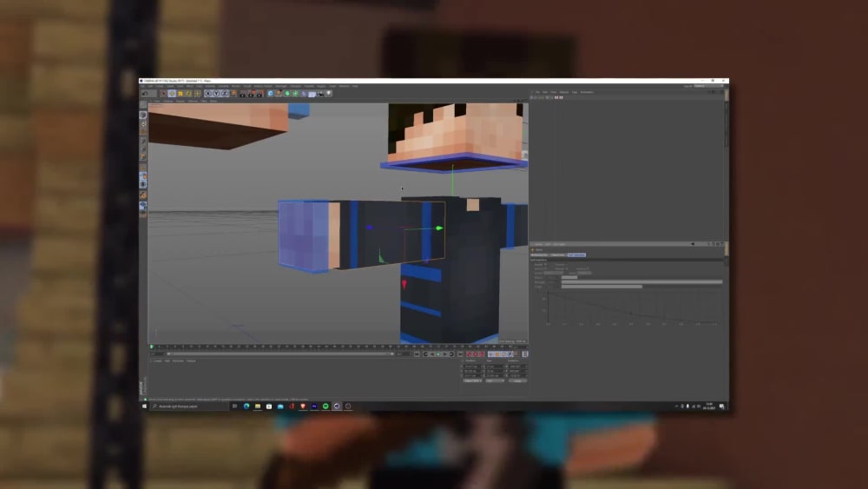The image size is (868, 489).
Task: Open the Layout dropdown at top right
Action: (x=707, y=86)
